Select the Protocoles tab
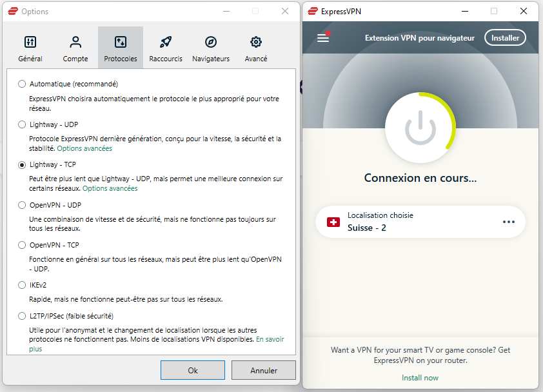 [x=121, y=48]
